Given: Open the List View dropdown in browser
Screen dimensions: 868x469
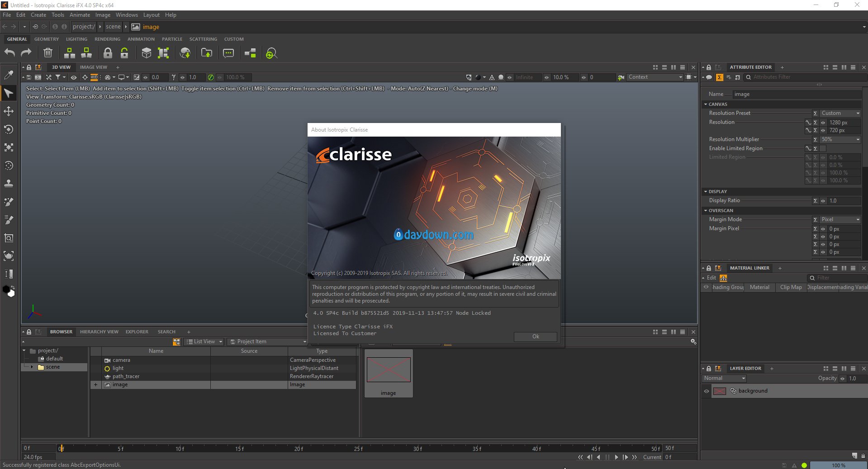Looking at the screenshot, I should tap(204, 342).
